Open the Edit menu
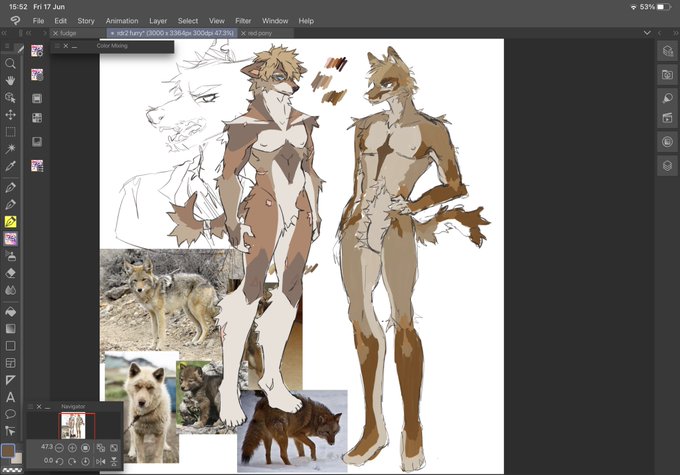The height and width of the screenshot is (475, 680). click(60, 21)
